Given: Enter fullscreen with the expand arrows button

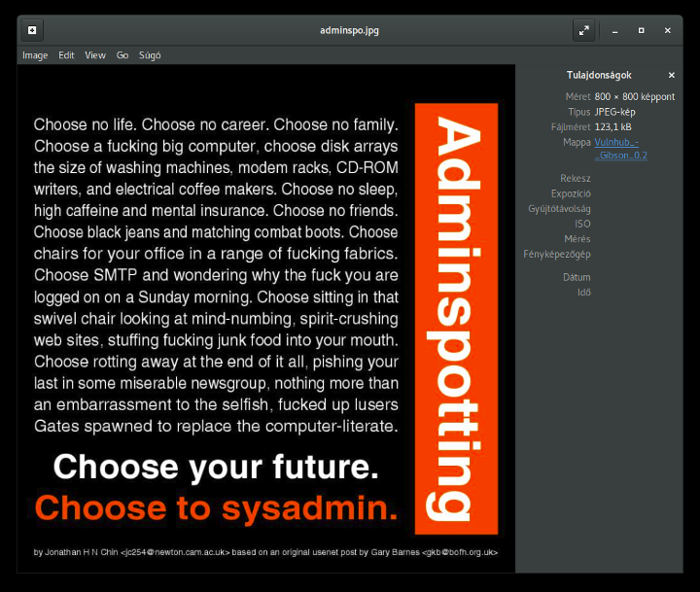Looking at the screenshot, I should 583,30.
